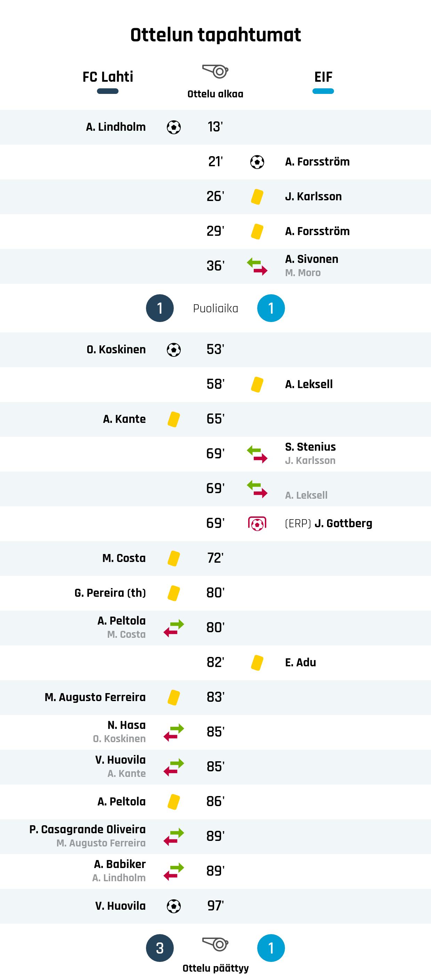Click J. Karlsson's yellow card at 26'
The width and height of the screenshot is (431, 980).
tap(257, 197)
